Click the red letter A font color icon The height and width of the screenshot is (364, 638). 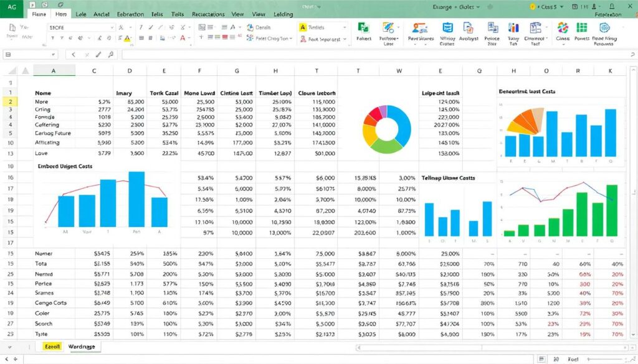point(183,38)
